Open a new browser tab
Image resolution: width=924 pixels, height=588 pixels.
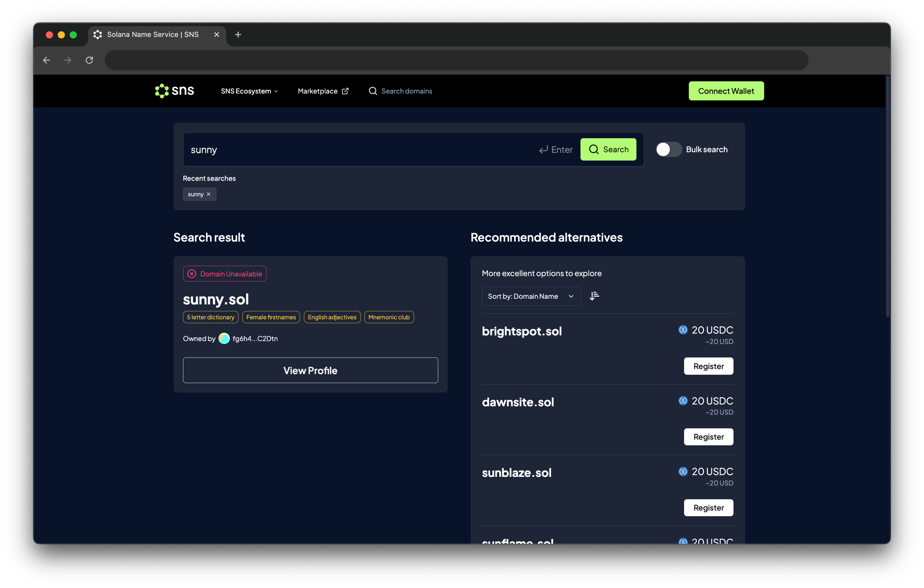[x=238, y=35]
